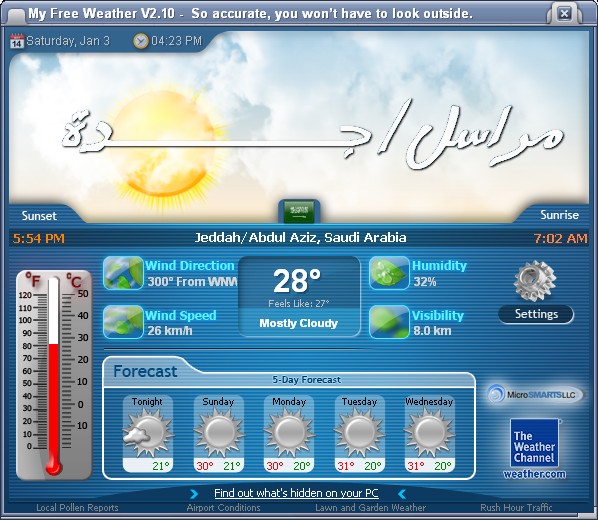Open the Settings gear icon
Image resolution: width=598 pixels, height=520 pixels.
point(535,281)
